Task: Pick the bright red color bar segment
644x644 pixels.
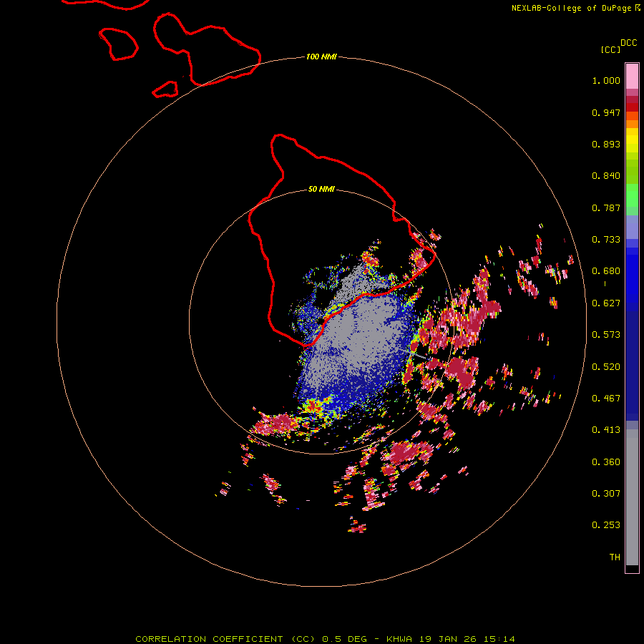Action: (x=632, y=107)
